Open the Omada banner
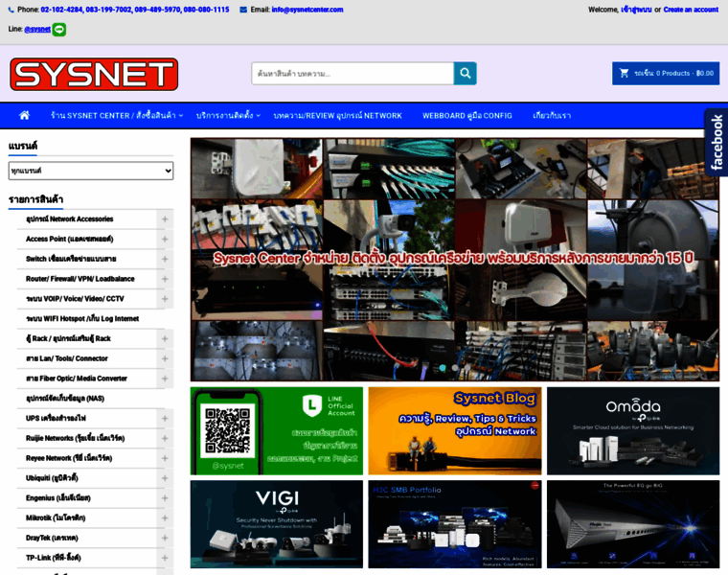The height and width of the screenshot is (575, 728). pyautogui.click(x=633, y=431)
